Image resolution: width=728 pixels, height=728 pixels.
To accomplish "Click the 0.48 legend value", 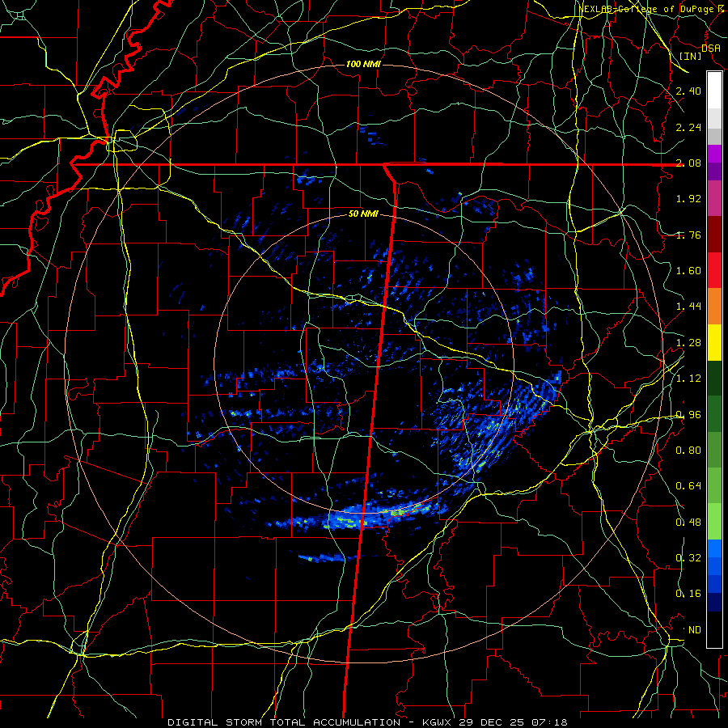I will (x=688, y=523).
